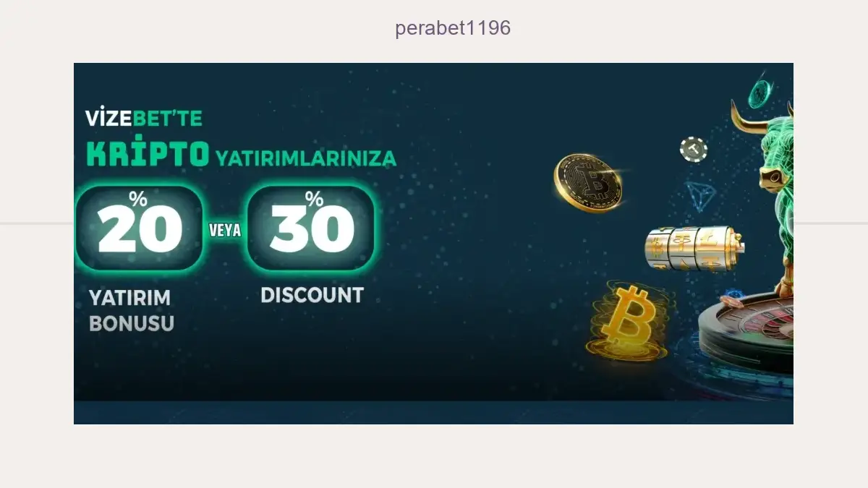The width and height of the screenshot is (868, 488).
Task: Click the divider line left of the banner
Action: coord(37,223)
